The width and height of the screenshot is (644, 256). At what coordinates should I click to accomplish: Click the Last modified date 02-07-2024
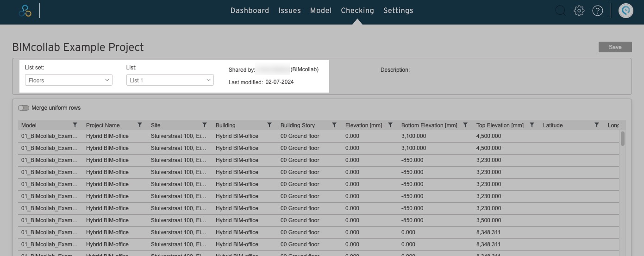280,82
